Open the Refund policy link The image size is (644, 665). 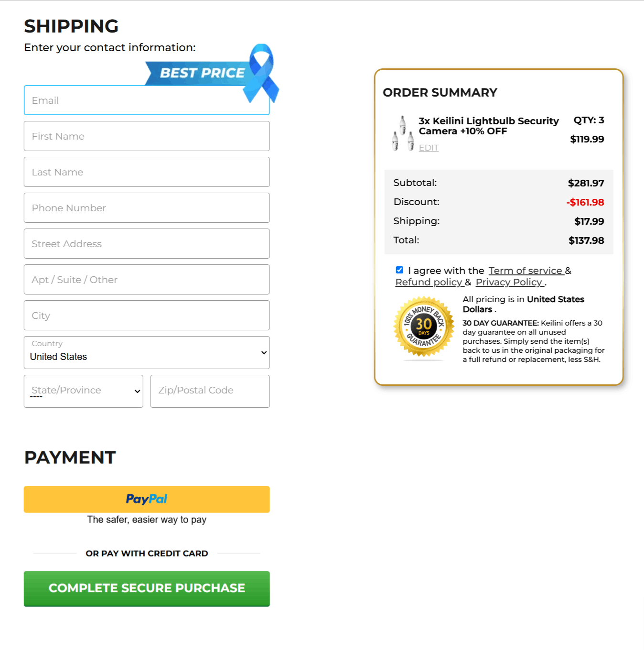[x=429, y=282]
